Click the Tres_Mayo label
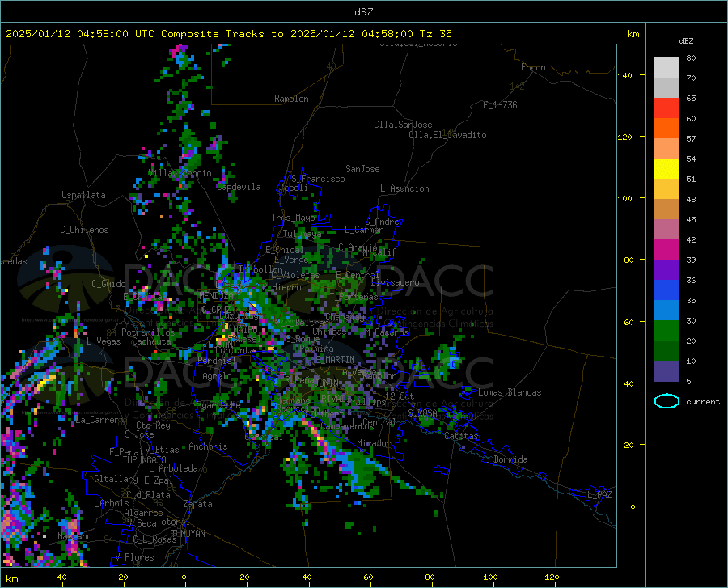Viewport: 728px width, 588px height. tap(294, 218)
